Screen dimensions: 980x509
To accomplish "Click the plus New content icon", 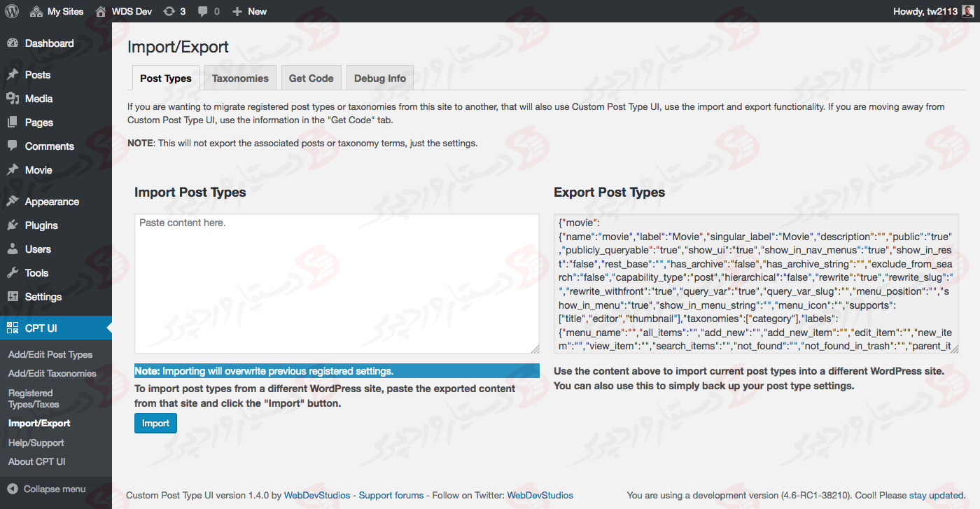I will point(237,11).
